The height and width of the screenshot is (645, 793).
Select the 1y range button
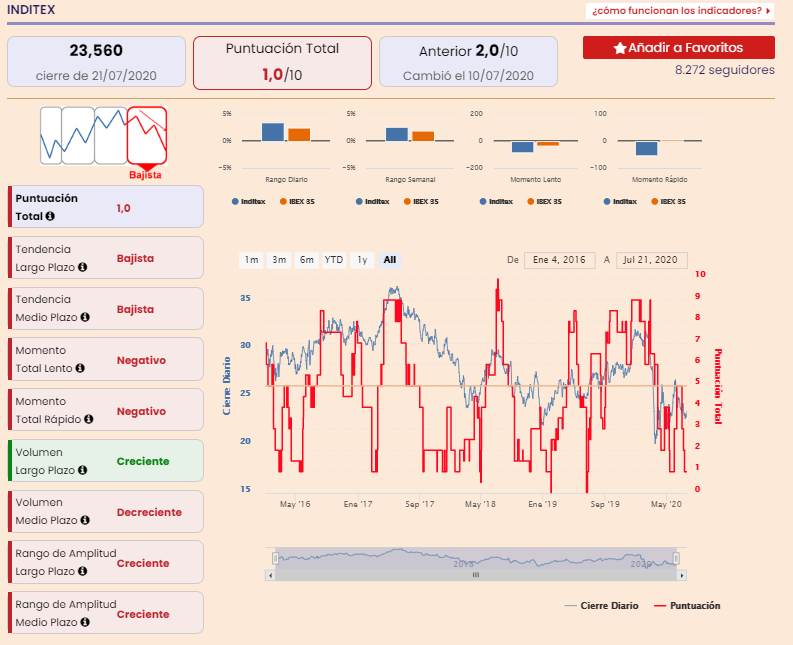(x=362, y=260)
